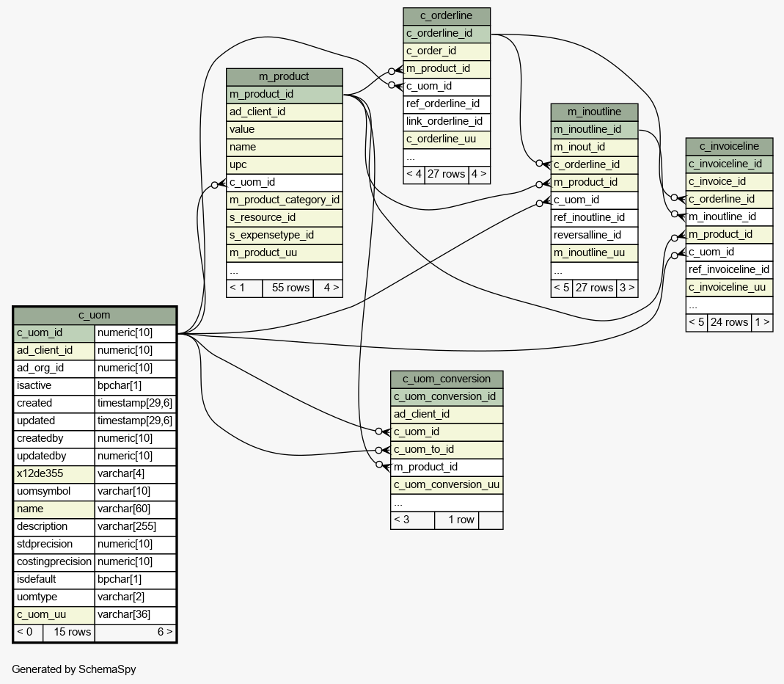Click reversalline_id in the m_inoutline table
This screenshot has width=784, height=684.
coord(594,236)
